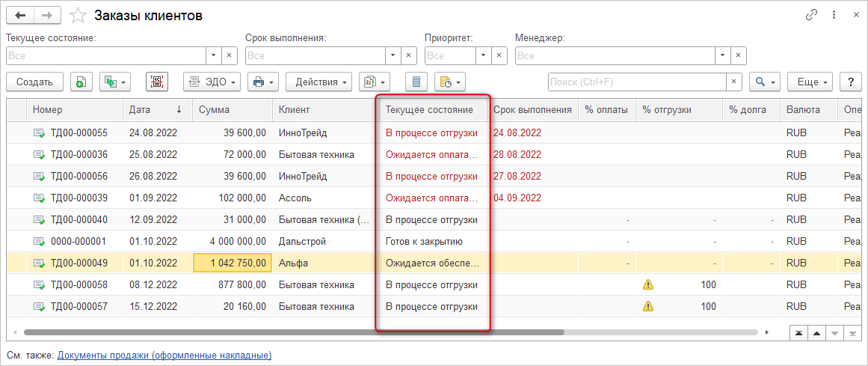Expand the Менеджер filter dropdown arrow

[722, 56]
